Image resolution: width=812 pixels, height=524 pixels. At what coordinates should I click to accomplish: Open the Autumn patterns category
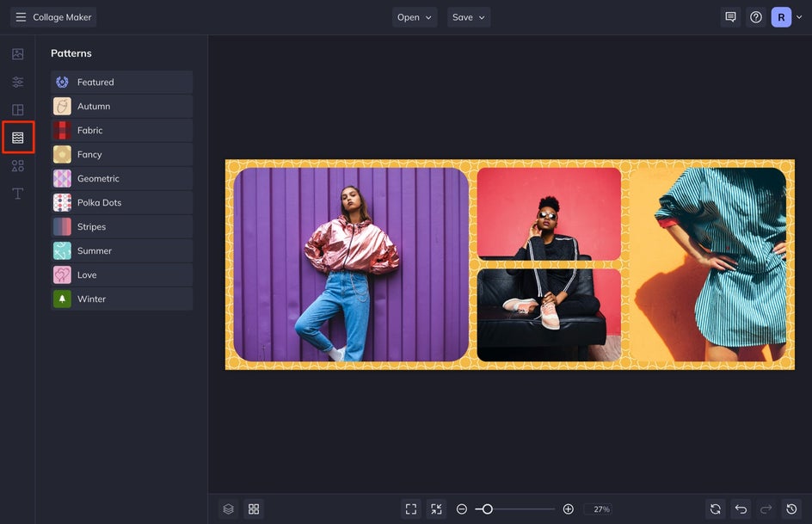pyautogui.click(x=121, y=106)
